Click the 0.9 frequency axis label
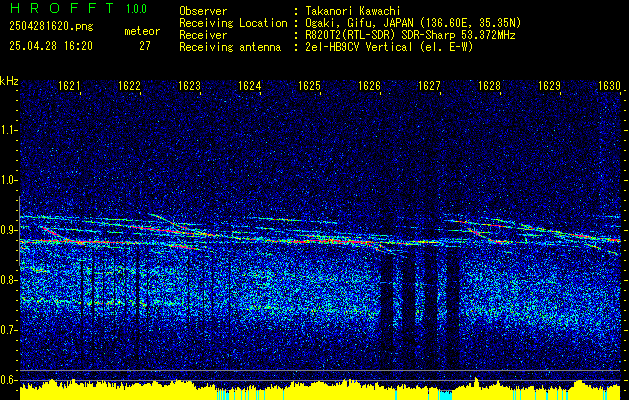Screen dimensions: 629x400 pyautogui.click(x=7, y=230)
